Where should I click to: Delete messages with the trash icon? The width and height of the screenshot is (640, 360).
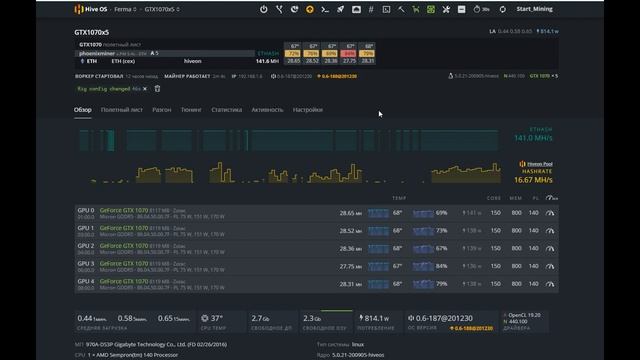coord(157,89)
